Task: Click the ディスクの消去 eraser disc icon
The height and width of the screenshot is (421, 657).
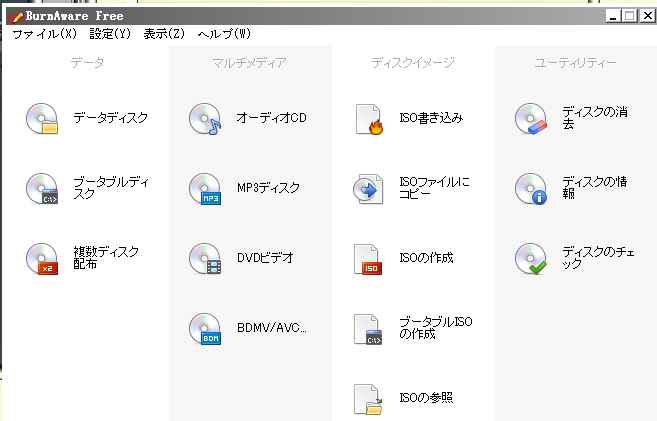Action: [531, 119]
